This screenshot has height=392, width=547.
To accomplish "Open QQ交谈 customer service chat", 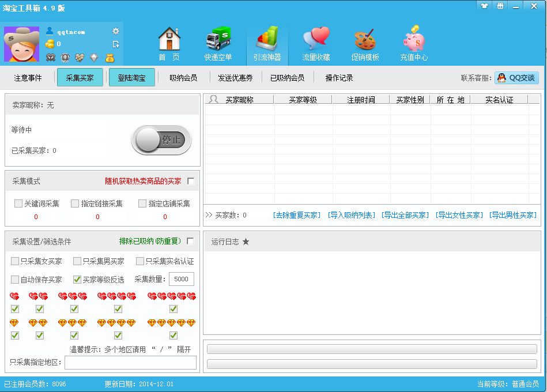I will 516,78.
